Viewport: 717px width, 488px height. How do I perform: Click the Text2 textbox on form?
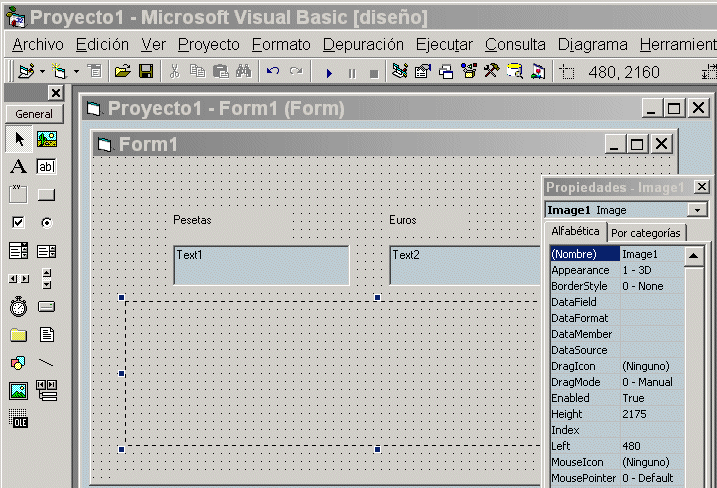point(465,265)
